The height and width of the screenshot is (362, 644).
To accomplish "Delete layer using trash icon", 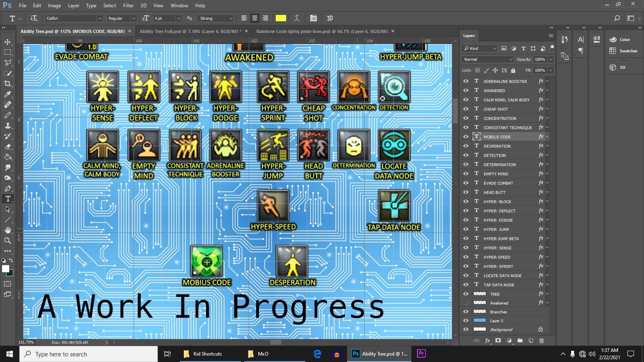I will point(541,341).
